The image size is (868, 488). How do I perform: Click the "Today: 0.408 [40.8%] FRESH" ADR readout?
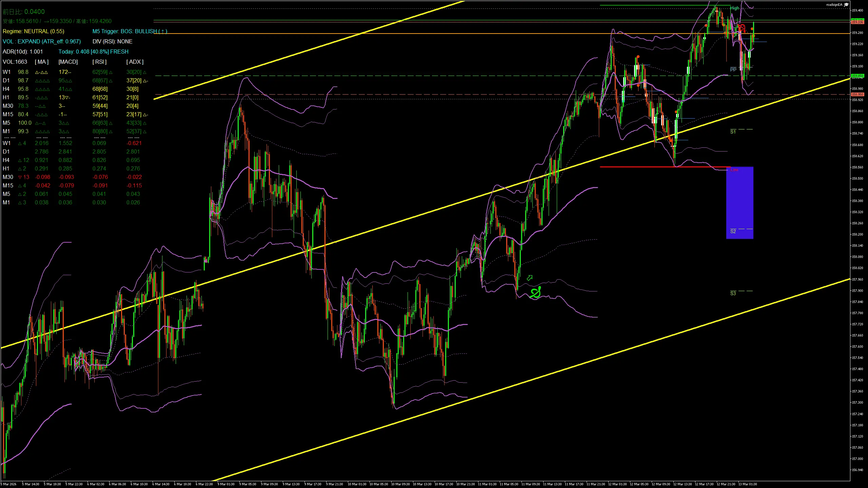click(x=94, y=52)
